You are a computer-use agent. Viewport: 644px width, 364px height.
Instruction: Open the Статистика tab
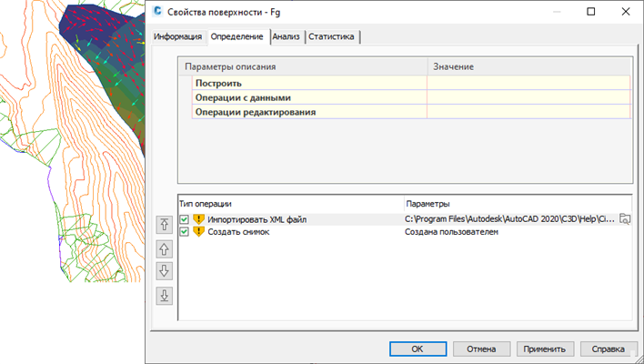pyautogui.click(x=331, y=36)
